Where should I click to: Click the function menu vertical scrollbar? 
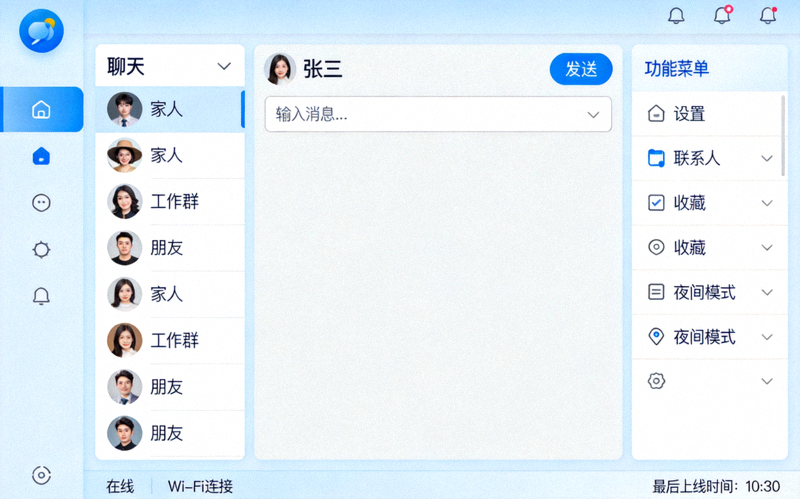click(x=783, y=136)
